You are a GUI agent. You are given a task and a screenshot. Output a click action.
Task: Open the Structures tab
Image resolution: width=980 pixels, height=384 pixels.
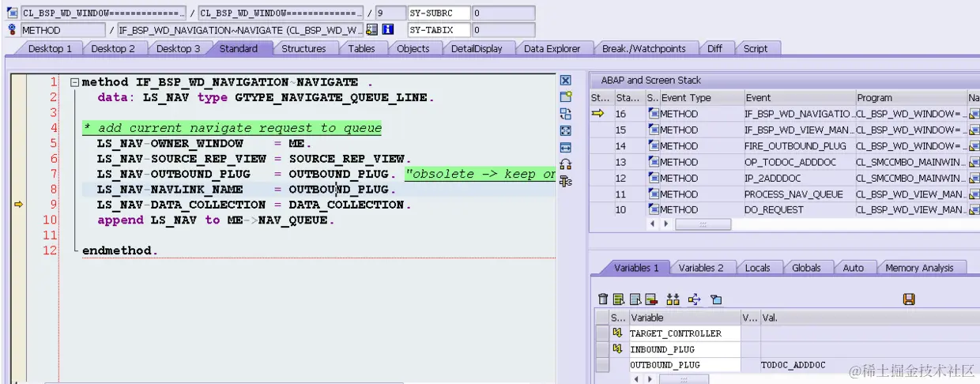tap(303, 48)
